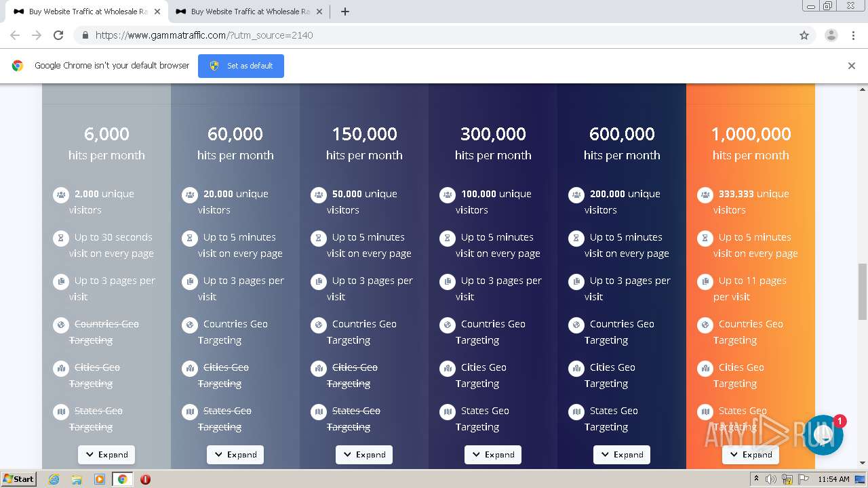Click the visitors icon in 1,000,000 hits plan
Image resolution: width=868 pixels, height=488 pixels.
(x=705, y=195)
